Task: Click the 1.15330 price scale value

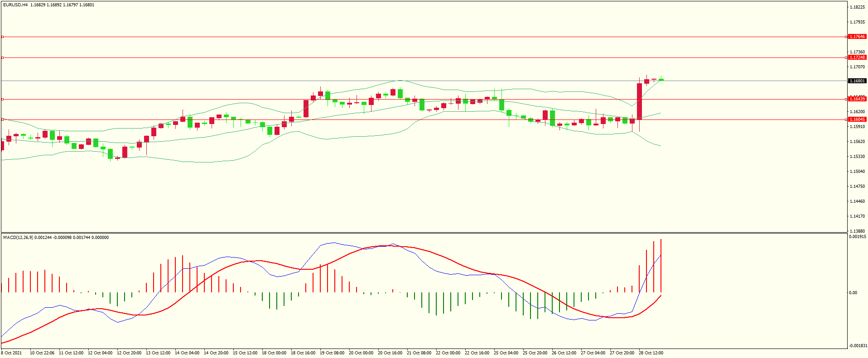Action: coord(858,157)
